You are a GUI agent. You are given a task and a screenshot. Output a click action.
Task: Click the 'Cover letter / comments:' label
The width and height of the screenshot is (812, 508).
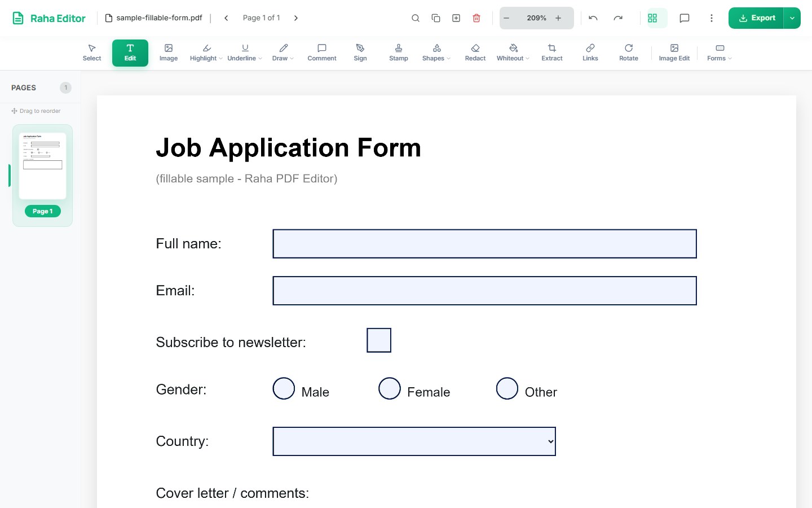tap(232, 493)
